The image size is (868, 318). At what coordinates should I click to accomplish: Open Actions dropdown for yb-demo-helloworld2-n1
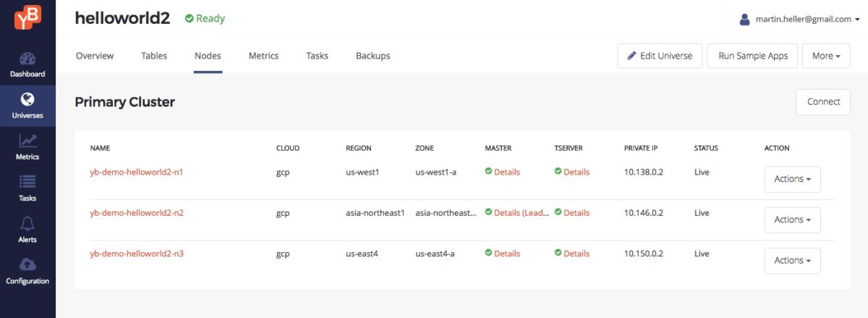point(792,179)
